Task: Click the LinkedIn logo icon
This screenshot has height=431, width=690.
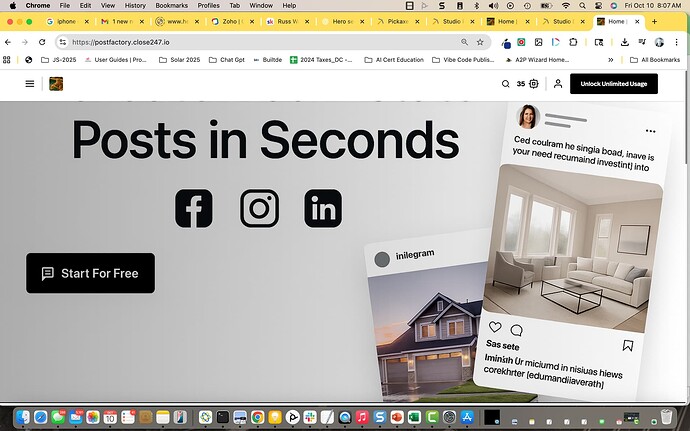Action: (x=323, y=208)
